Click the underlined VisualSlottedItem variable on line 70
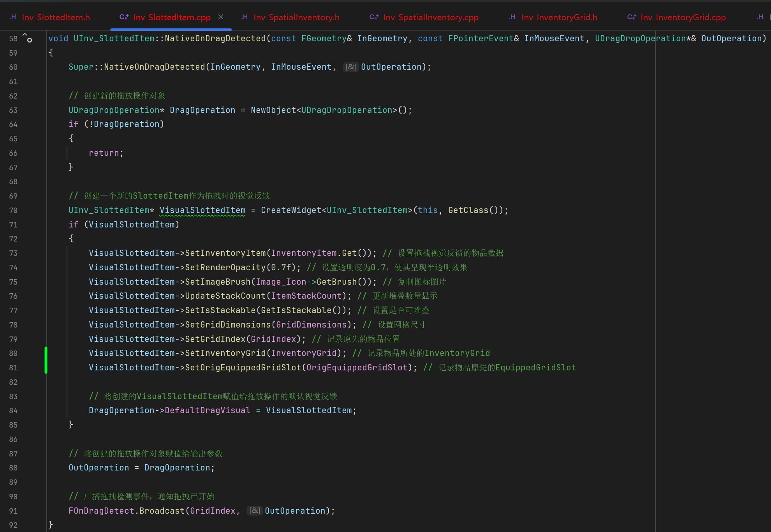The width and height of the screenshot is (771, 532). click(202, 210)
